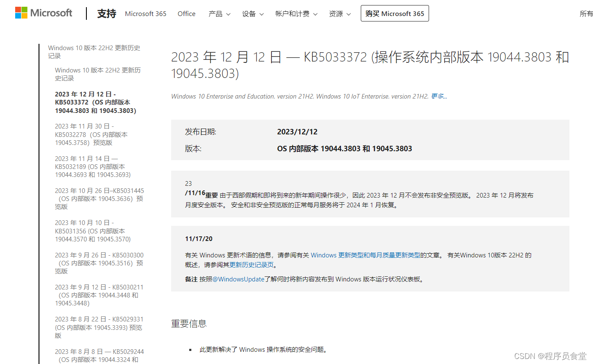Open @WindowsUpdate link
Screen dimensions: 593x364
pos(238,279)
